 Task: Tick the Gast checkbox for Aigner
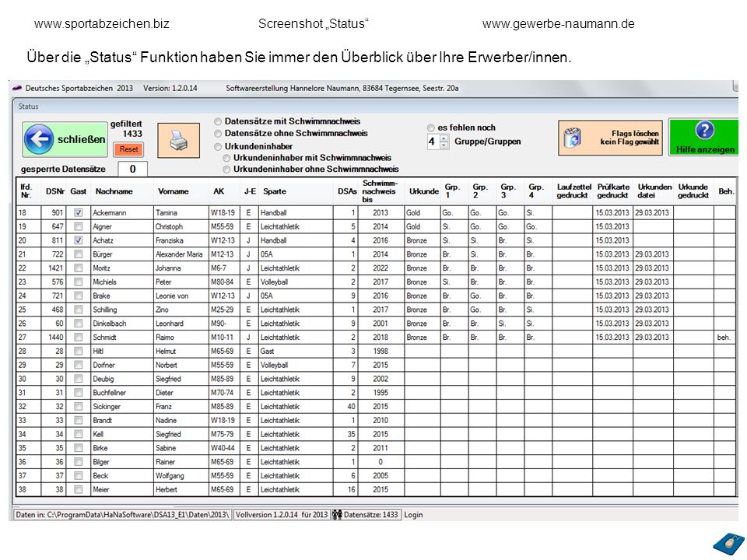click(78, 226)
